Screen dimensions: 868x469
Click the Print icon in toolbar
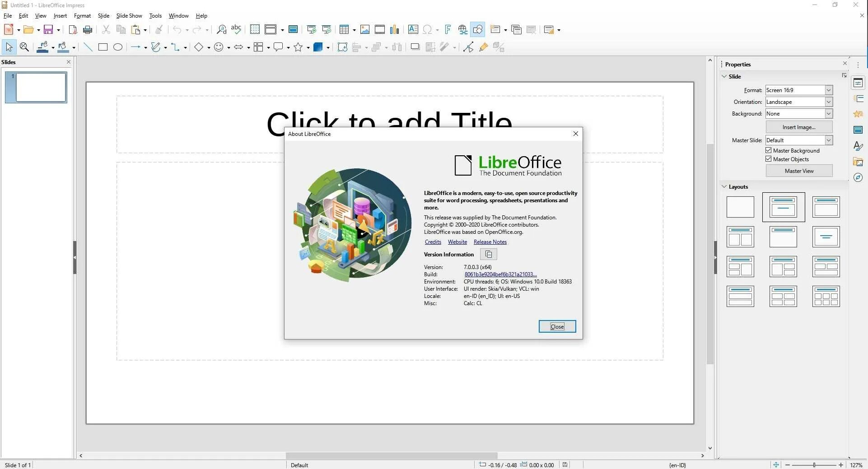click(x=88, y=30)
